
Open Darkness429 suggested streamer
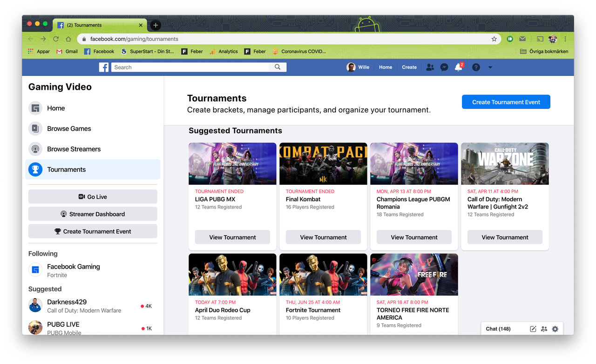[x=93, y=305]
